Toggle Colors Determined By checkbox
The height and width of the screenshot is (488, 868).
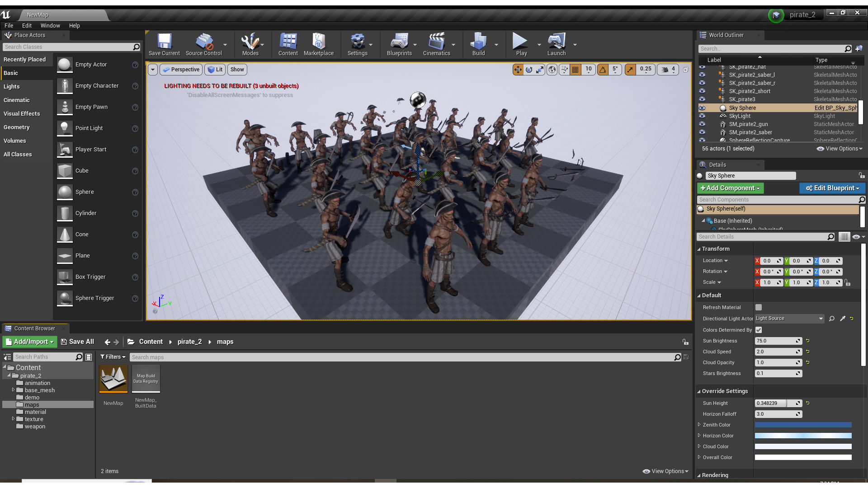(759, 330)
